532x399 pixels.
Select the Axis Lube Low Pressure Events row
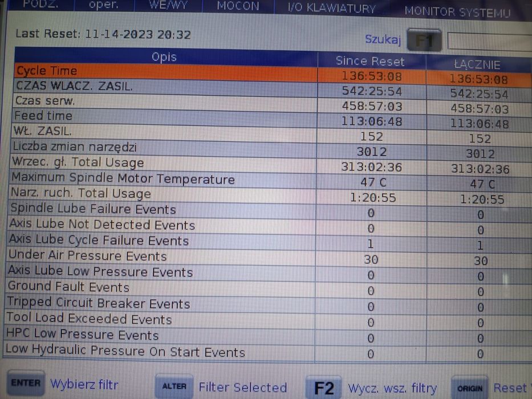click(269, 273)
